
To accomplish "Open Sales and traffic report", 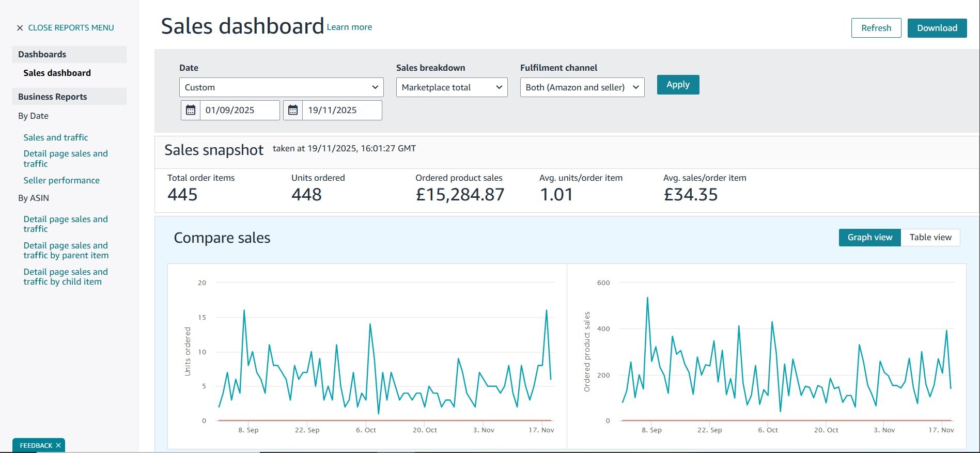I will point(56,137).
